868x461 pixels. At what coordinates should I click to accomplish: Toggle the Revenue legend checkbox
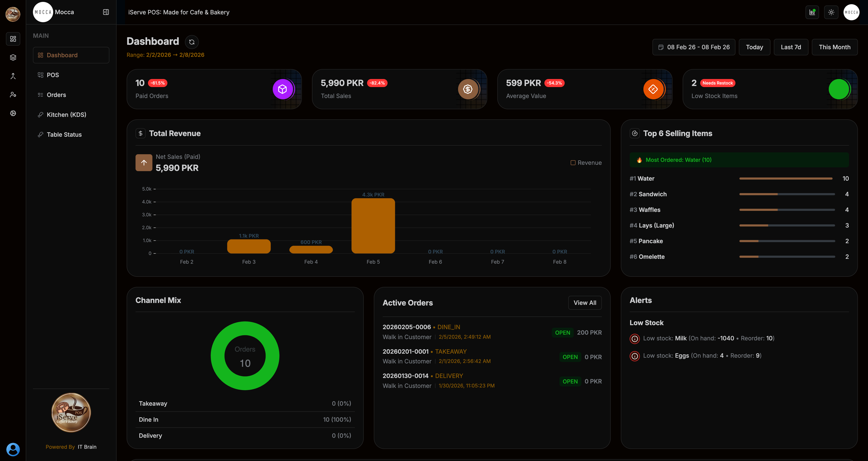[573, 162]
